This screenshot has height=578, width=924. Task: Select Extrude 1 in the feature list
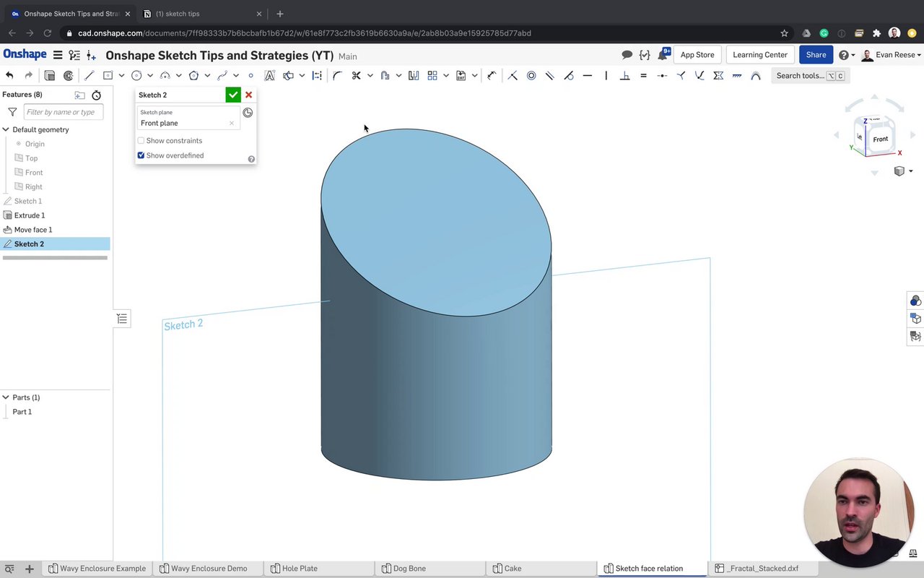click(x=30, y=215)
